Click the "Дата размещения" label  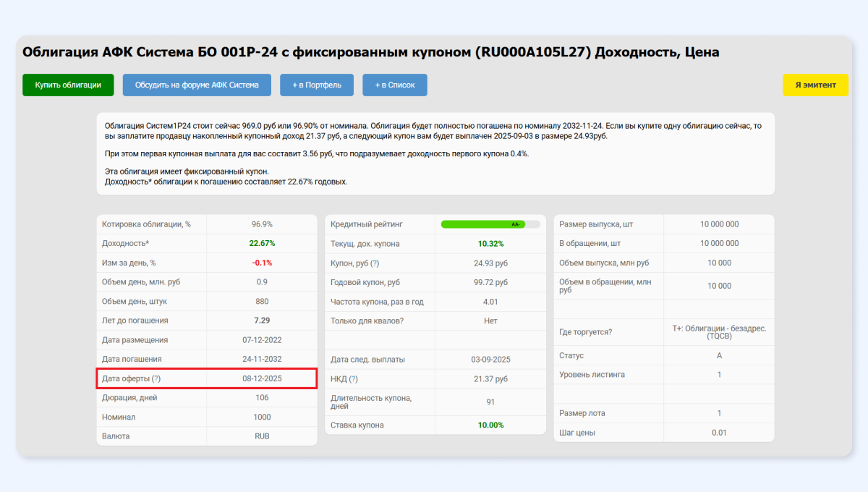(x=135, y=339)
